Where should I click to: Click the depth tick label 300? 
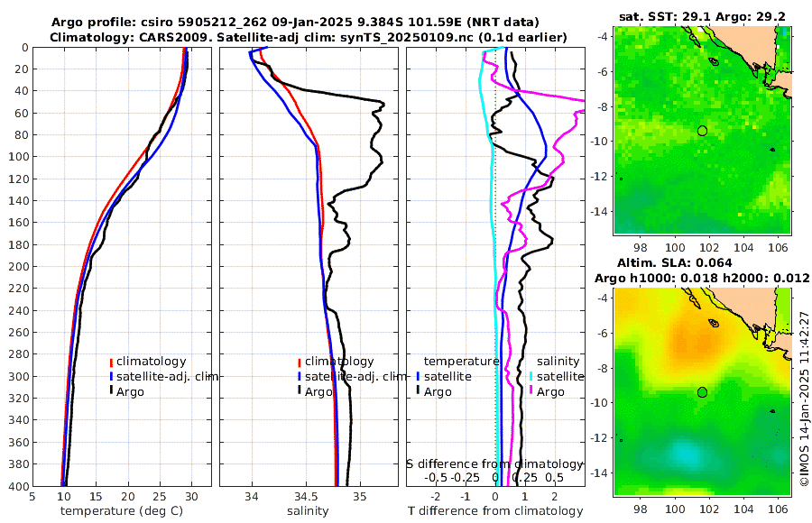tap(18, 376)
